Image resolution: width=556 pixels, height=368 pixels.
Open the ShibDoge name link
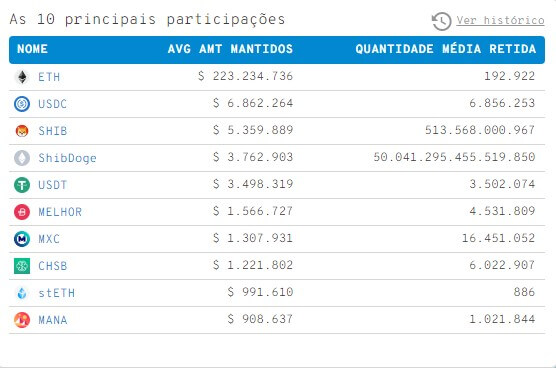click(x=67, y=158)
